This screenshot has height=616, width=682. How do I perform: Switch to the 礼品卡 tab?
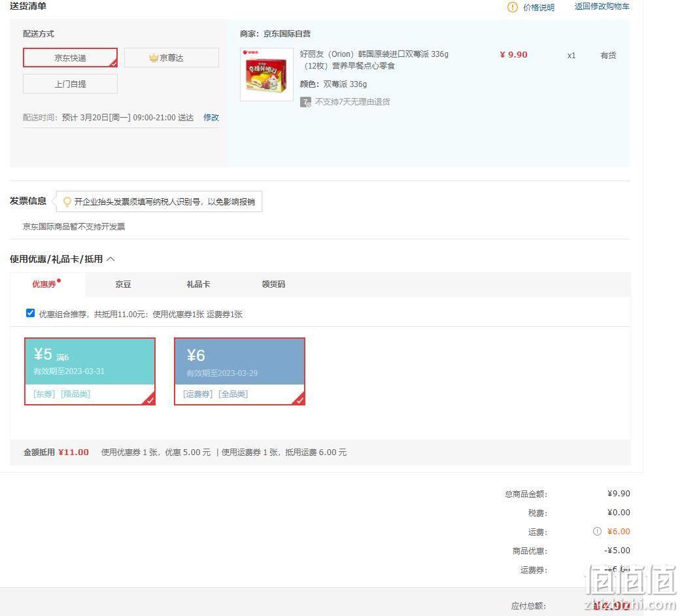click(x=198, y=284)
